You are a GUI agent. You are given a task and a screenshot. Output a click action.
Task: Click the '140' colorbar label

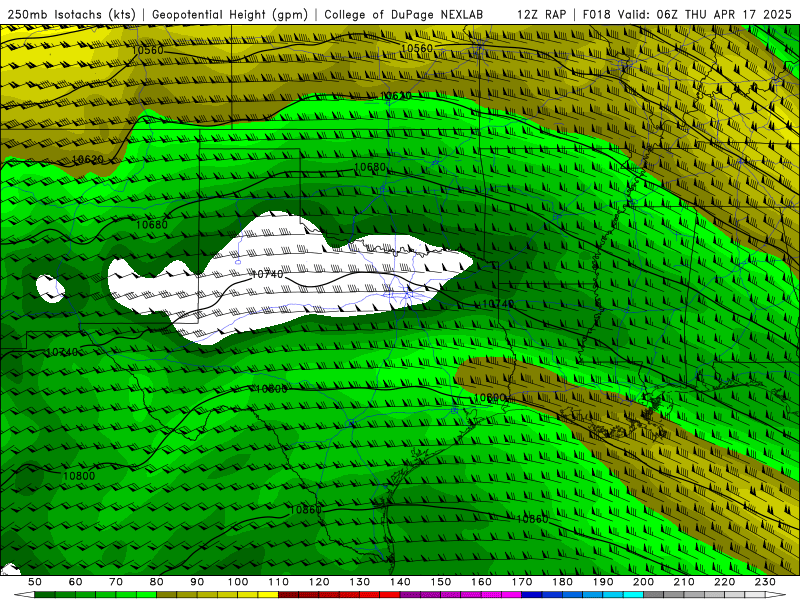(x=401, y=582)
